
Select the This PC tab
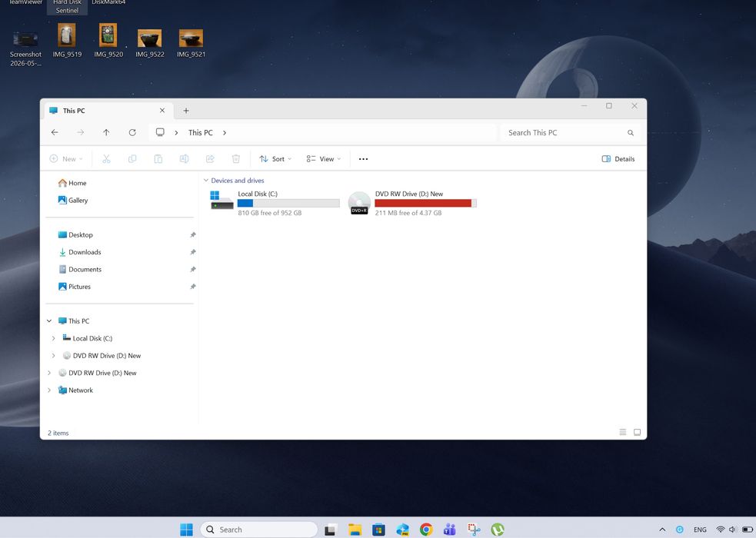coord(107,111)
